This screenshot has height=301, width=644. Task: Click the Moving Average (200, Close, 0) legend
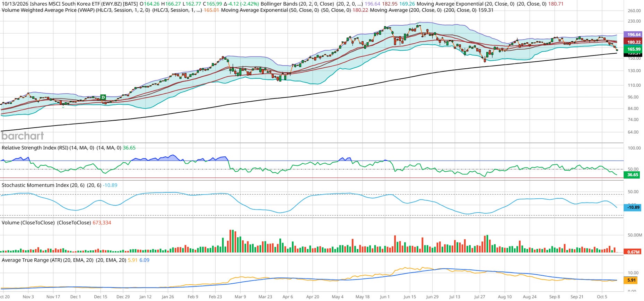pyautogui.click(x=406, y=10)
